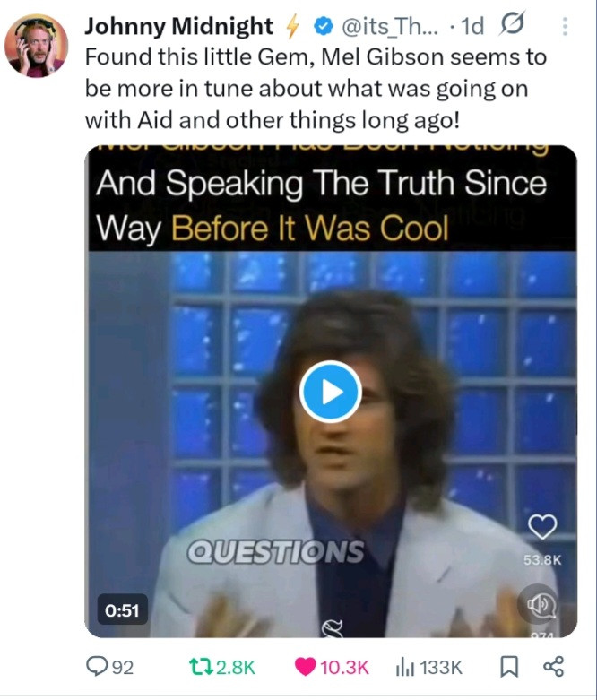597x700 pixels.
Task: Click the speaker sound icon in video
Action: [x=538, y=604]
